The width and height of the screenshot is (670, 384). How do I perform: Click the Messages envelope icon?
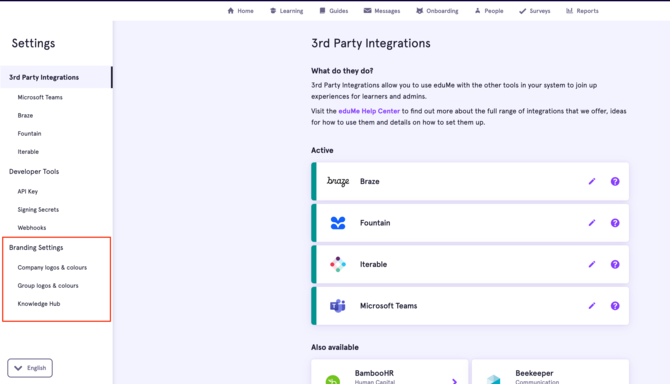click(367, 11)
